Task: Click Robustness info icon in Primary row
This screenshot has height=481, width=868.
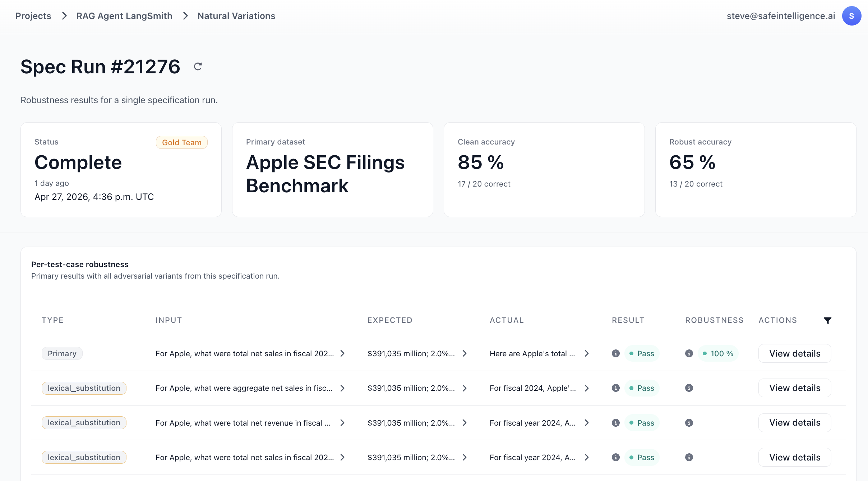Action: pyautogui.click(x=689, y=353)
